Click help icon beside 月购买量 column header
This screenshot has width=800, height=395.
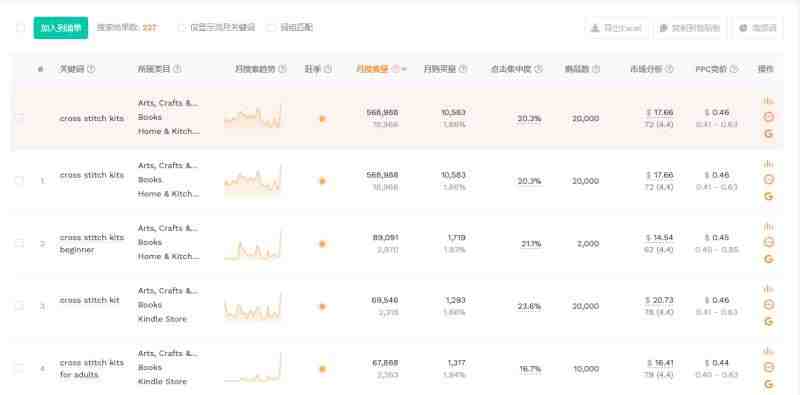(463, 69)
